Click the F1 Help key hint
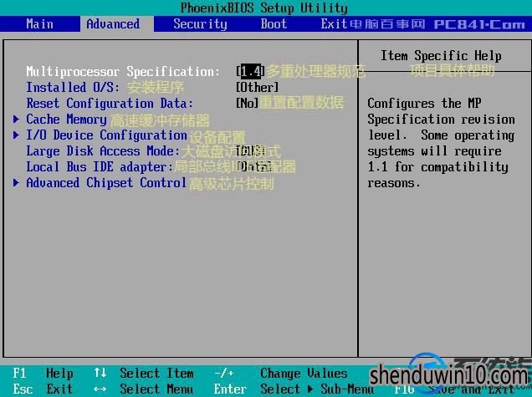The height and width of the screenshot is (397, 532). (43, 374)
